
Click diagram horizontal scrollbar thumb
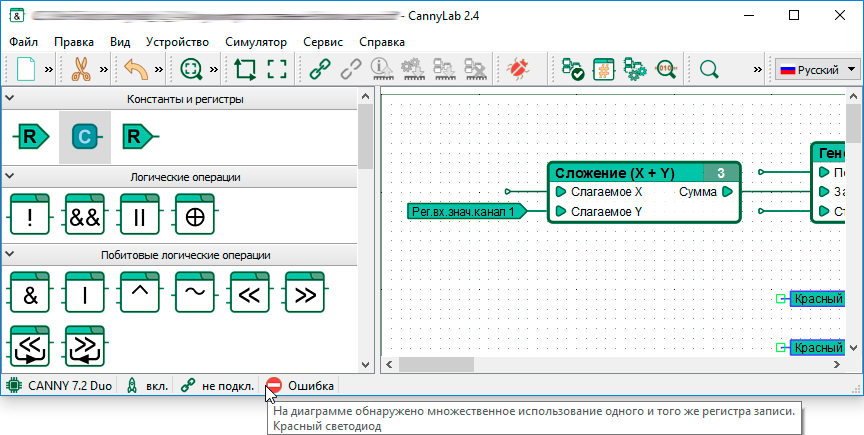coord(436,364)
